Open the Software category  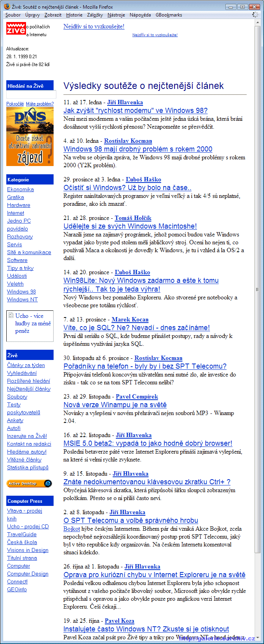[x=17, y=260]
